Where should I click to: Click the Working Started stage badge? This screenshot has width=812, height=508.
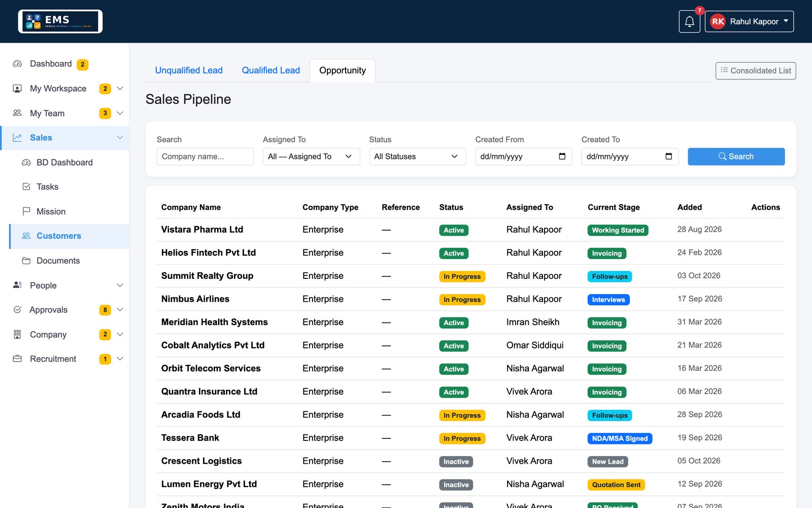coord(618,230)
